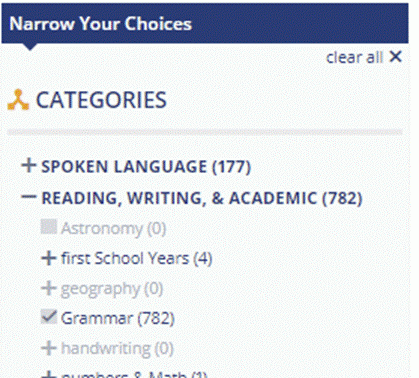Choose first School Years (4) subcategory

click(137, 258)
